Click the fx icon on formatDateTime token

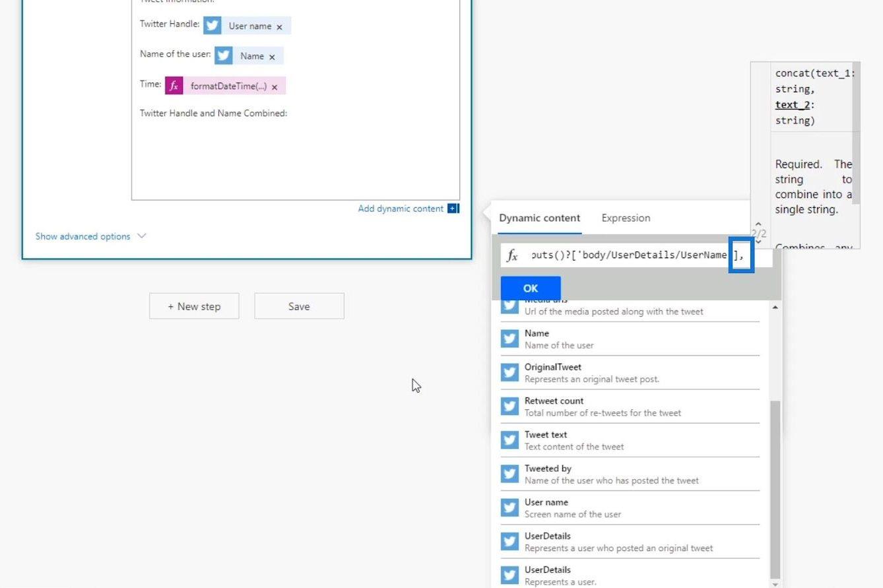174,86
